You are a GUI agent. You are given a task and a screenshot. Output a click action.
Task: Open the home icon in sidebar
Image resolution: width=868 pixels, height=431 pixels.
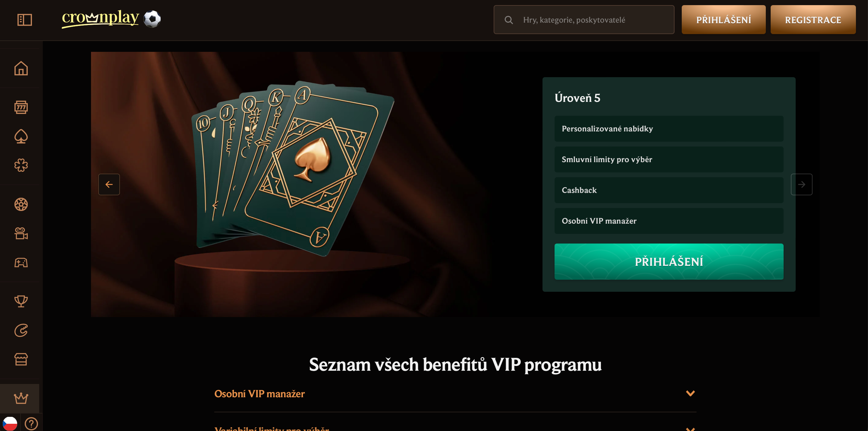21,68
